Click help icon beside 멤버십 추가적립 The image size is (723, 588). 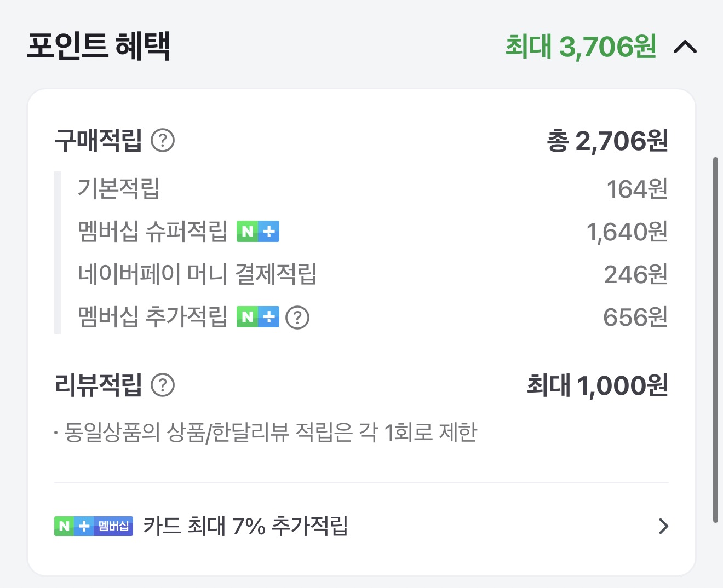(x=298, y=318)
